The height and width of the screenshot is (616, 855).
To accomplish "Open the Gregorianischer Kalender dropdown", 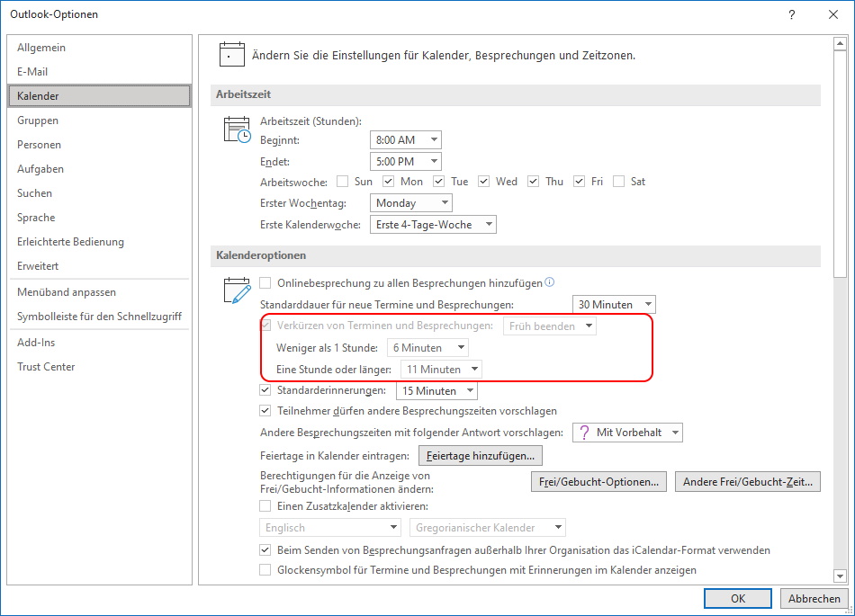I will (x=488, y=527).
